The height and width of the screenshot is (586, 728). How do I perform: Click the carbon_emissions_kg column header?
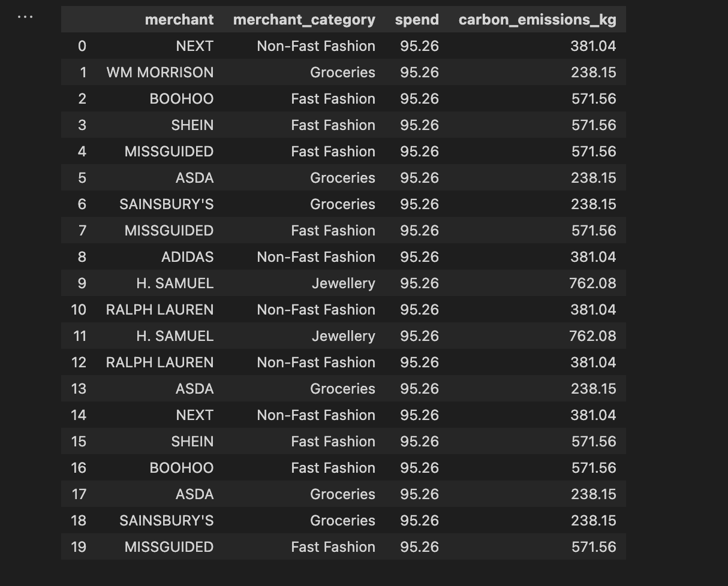[x=537, y=20]
